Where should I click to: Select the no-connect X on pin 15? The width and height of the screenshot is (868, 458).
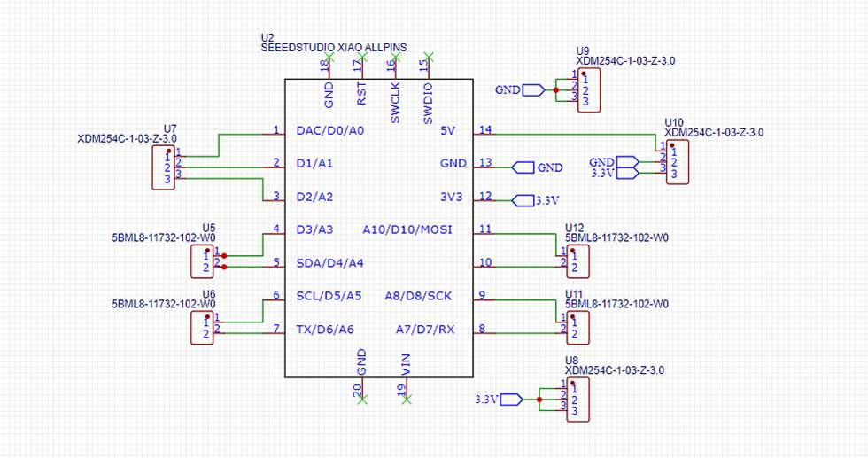(x=429, y=57)
